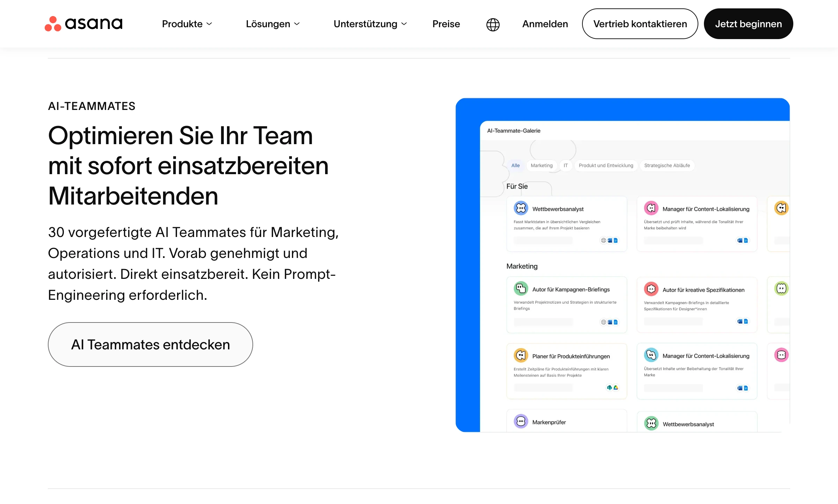Screen dimensions: 838x504
Task: Click Vertrieb kontaktieren button
Action: point(640,24)
